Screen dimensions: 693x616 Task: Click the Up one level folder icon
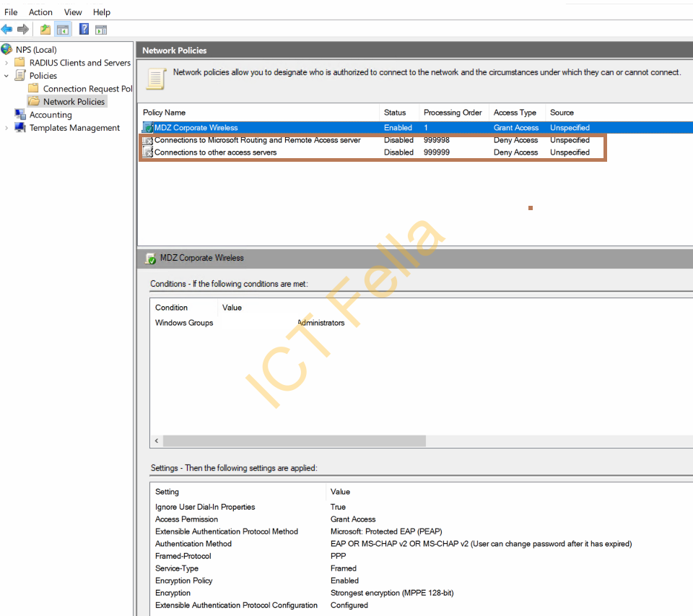[45, 30]
